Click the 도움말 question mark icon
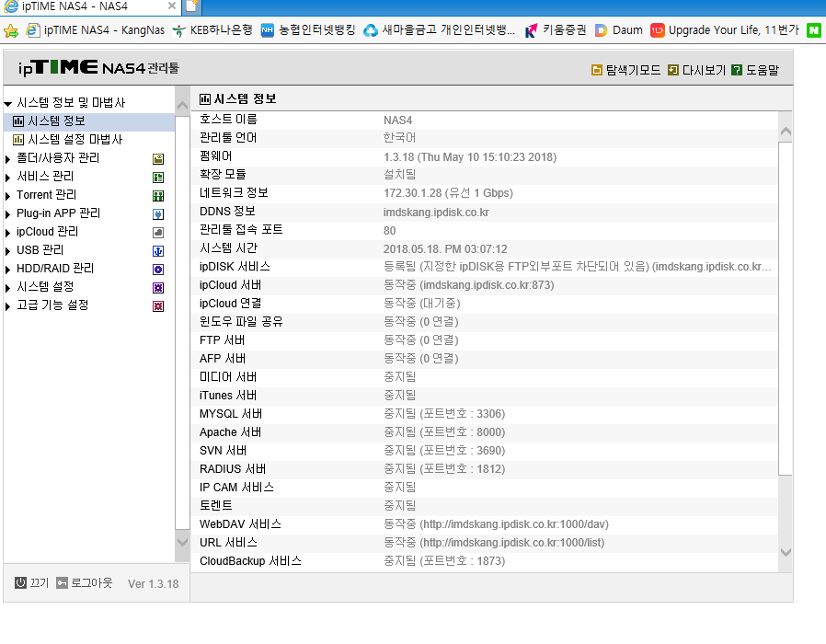Screen dimensions: 826x644 pyautogui.click(x=737, y=70)
